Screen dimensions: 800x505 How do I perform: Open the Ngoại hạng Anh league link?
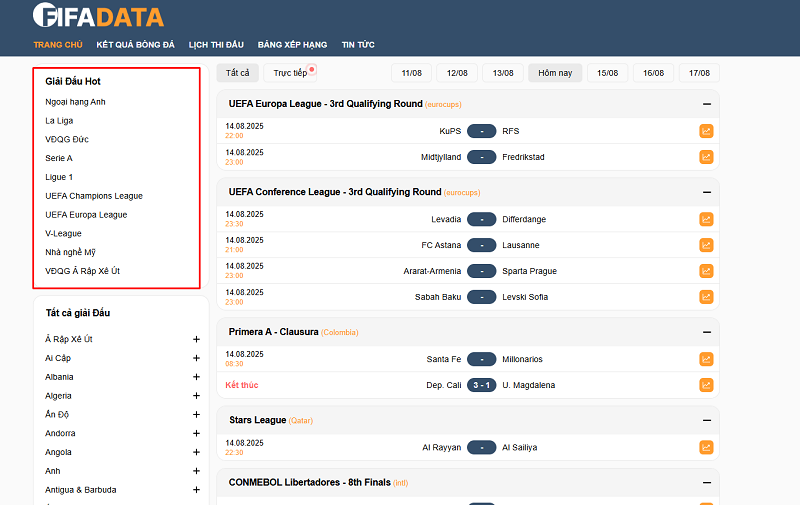tap(75, 102)
